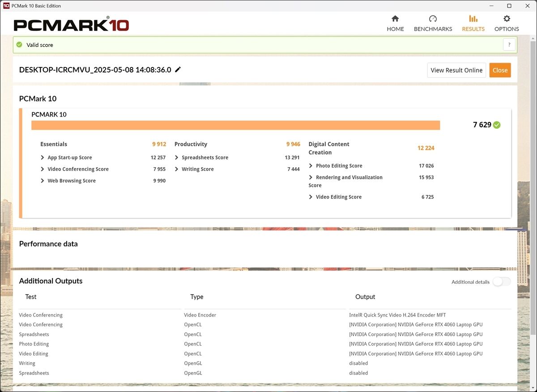Click the Output column header
Image resolution: width=537 pixels, height=392 pixels.
(365, 297)
